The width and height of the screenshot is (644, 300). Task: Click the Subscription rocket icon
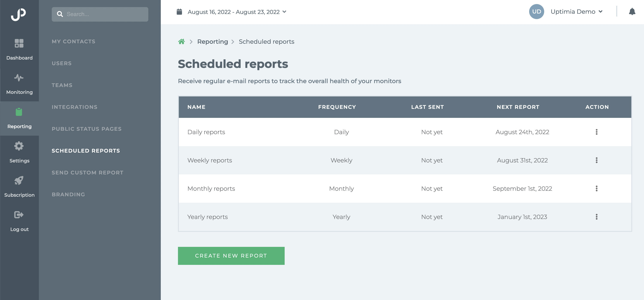(19, 180)
